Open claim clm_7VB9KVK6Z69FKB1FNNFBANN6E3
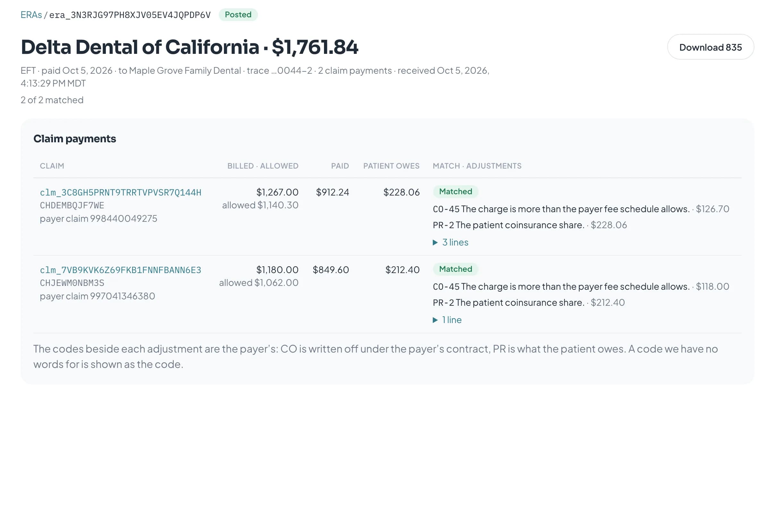Screen dimensions: 775x532 (120, 270)
